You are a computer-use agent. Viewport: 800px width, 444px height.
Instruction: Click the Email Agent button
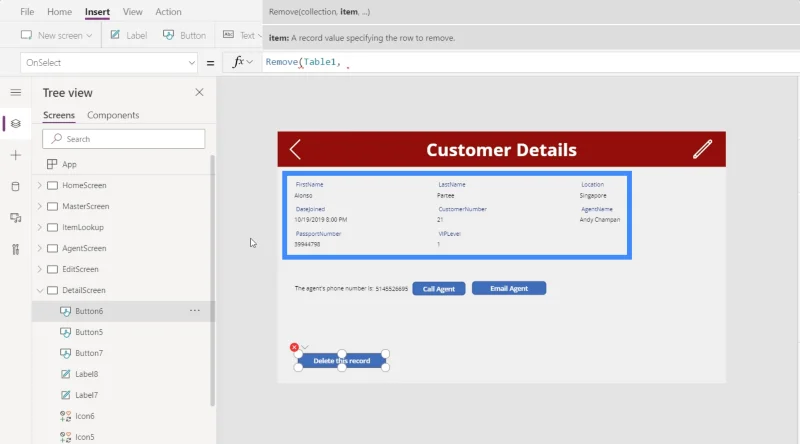pos(509,288)
